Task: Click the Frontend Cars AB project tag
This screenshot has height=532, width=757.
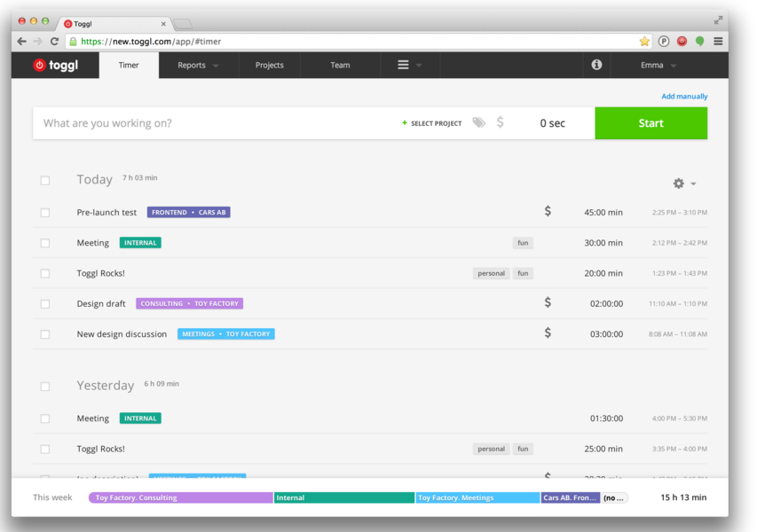Action: (188, 212)
